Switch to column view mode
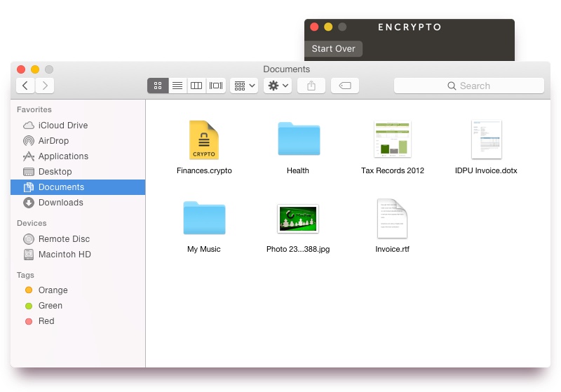Image resolution: width=561 pixels, height=392 pixels. [x=197, y=86]
